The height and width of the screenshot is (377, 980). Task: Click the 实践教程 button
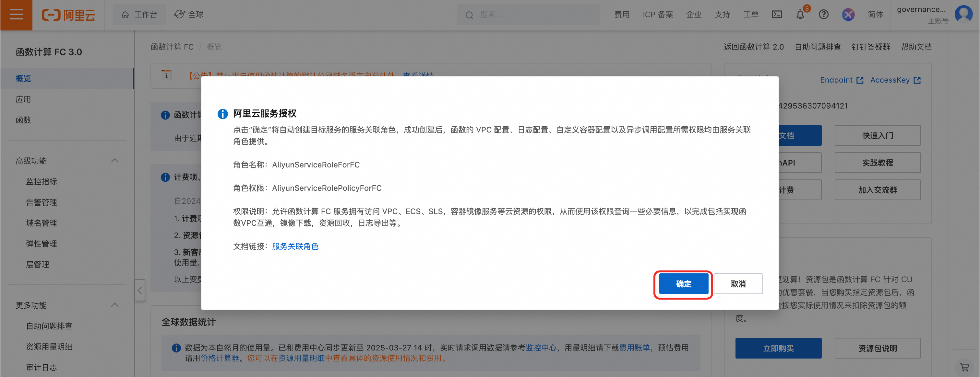point(878,163)
